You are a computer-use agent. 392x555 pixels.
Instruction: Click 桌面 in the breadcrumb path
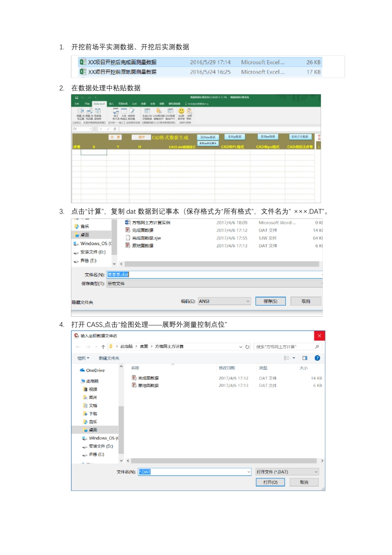coord(144,346)
